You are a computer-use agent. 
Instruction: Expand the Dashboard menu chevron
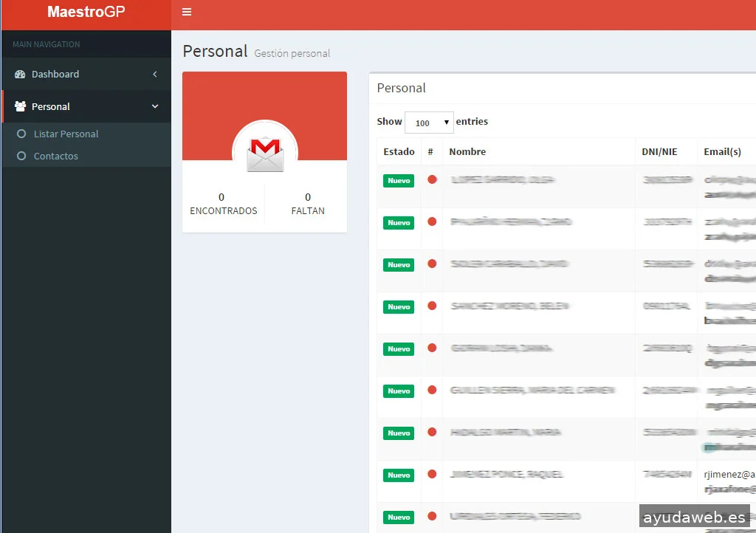pos(155,75)
